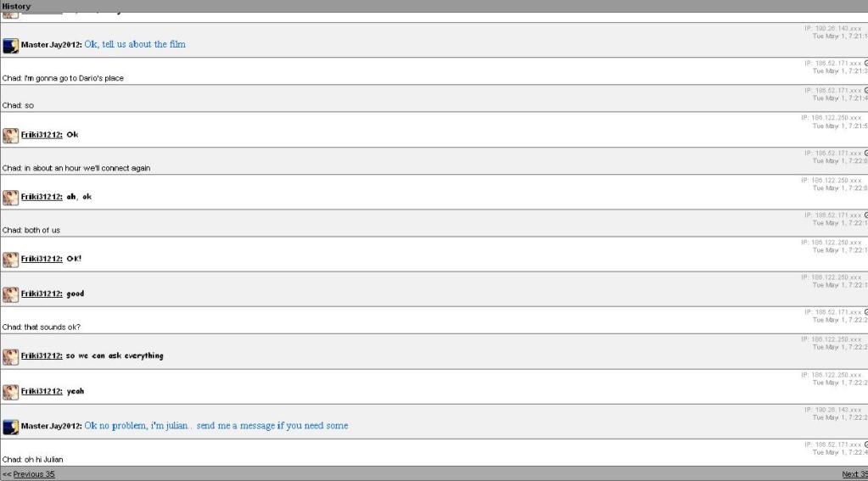This screenshot has width=868, height=481.
Task: Go to the Next 35 messages
Action: pyautogui.click(x=854, y=474)
